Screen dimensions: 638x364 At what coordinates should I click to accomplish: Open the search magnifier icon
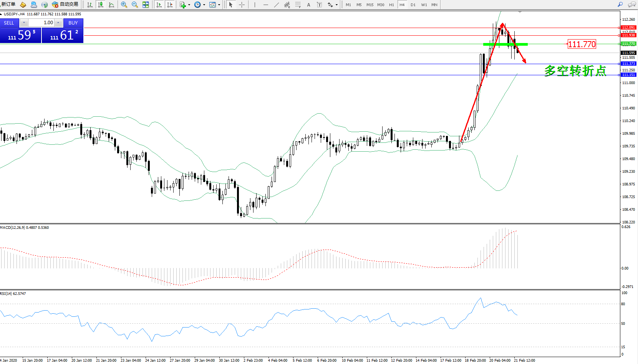click(x=620, y=5)
